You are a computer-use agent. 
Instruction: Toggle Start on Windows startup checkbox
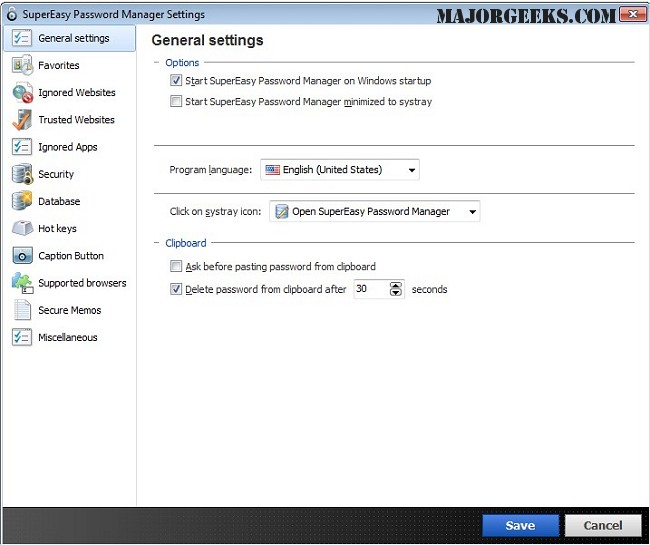tap(176, 80)
